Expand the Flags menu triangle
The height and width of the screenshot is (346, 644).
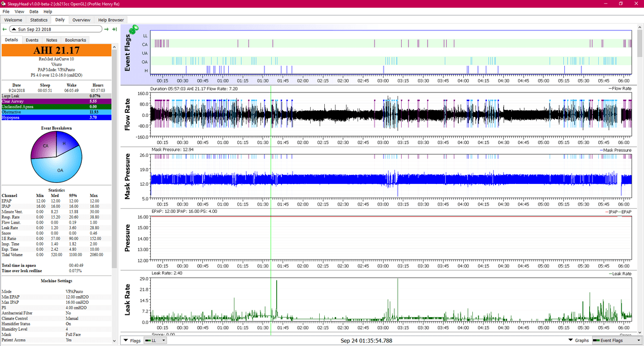125,340
